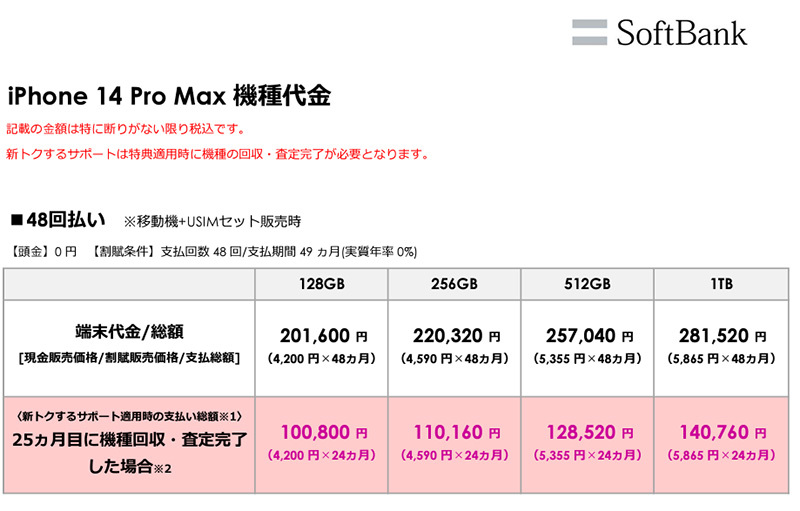Click the red 新トクするサポート notice line

coord(218,155)
